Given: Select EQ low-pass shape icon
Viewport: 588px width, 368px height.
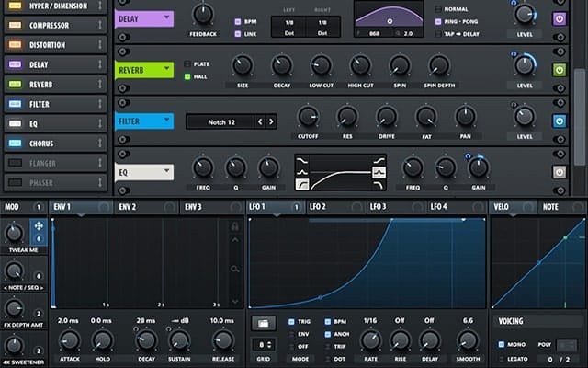Looking at the screenshot, I should [379, 184].
